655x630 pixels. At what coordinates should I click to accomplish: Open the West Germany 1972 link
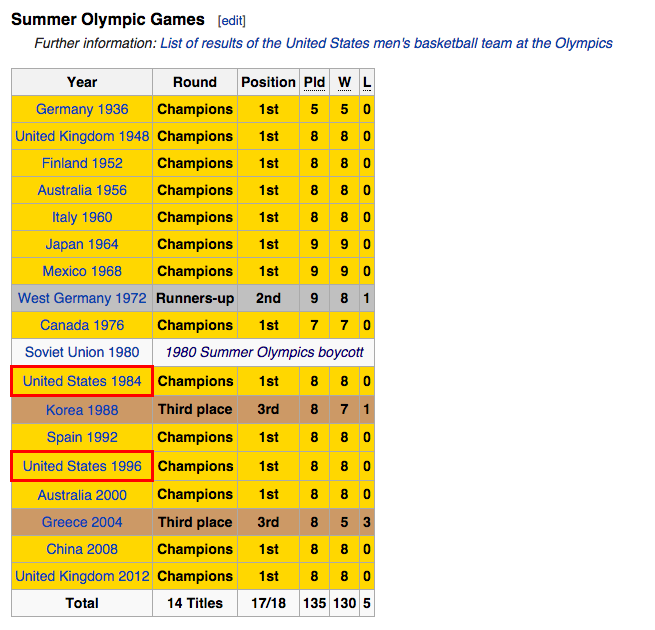point(82,298)
